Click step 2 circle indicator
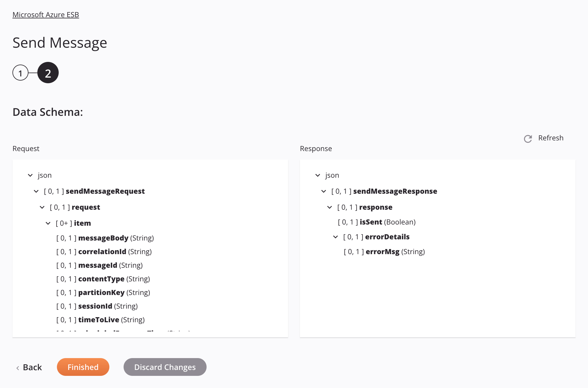This screenshot has height=388, width=588. [48, 72]
